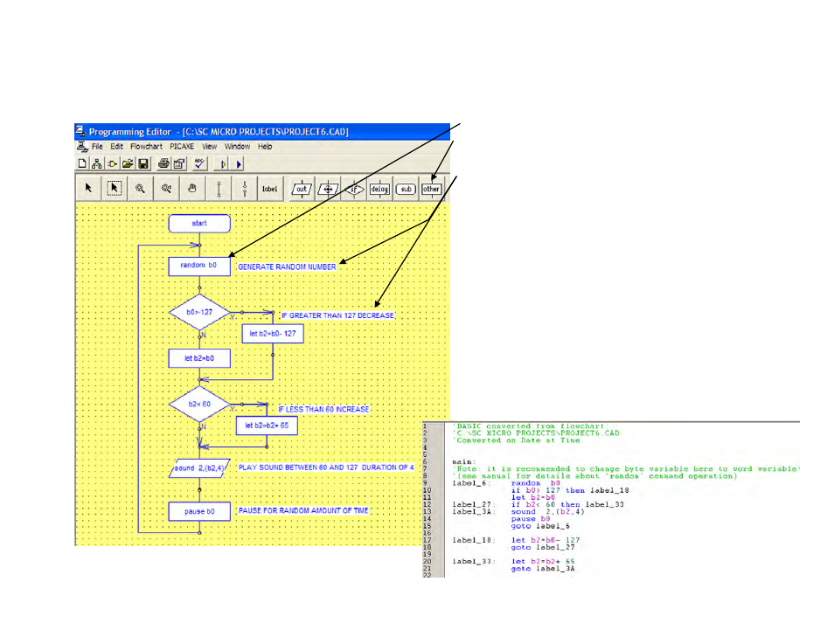Pick the 'sub' block tool
Image resolution: width=834 pixels, height=644 pixels.
click(406, 189)
